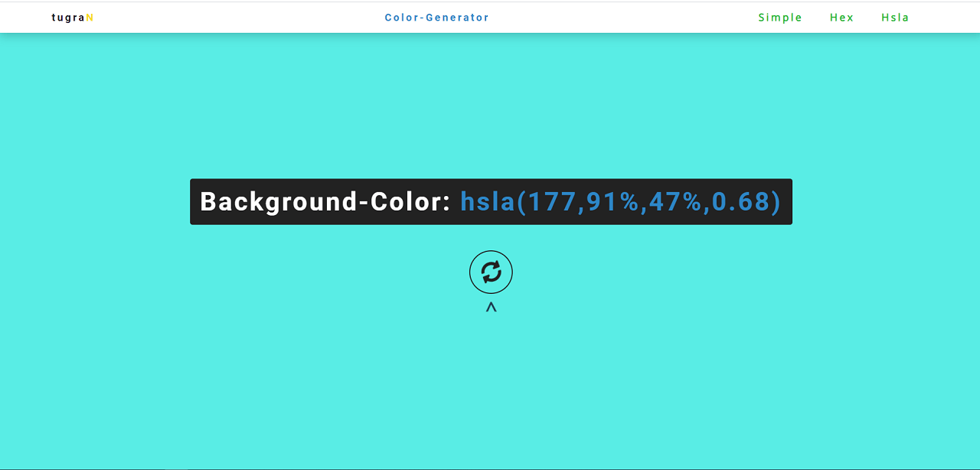Click the tugraN brand logo

(x=73, y=18)
